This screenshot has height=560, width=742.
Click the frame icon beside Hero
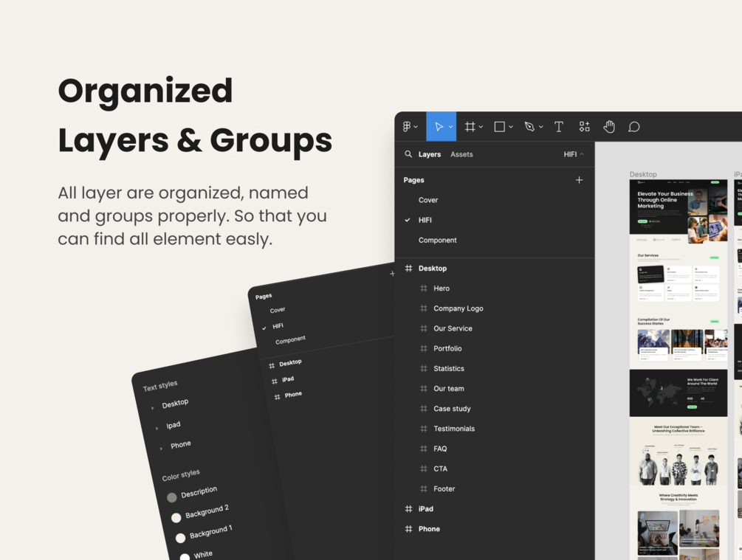(x=424, y=288)
